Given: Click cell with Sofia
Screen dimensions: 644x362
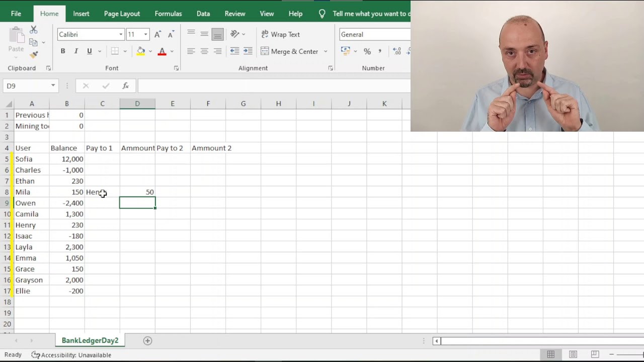Looking at the screenshot, I should tap(32, 159).
